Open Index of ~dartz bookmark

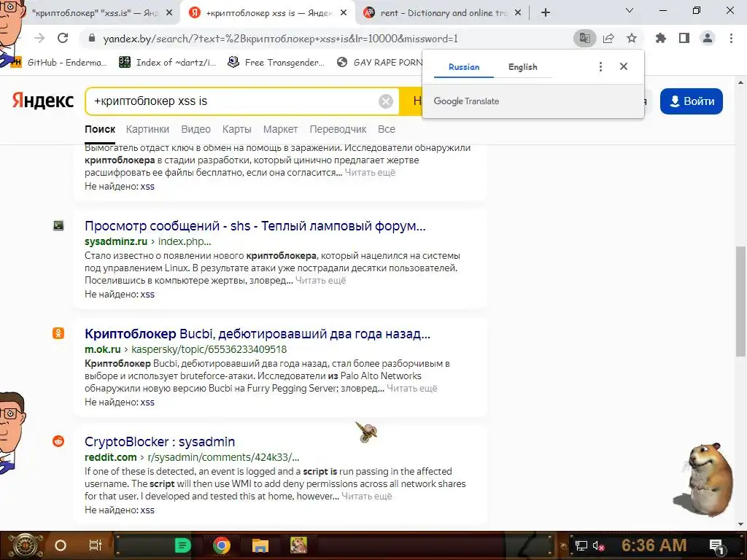point(168,63)
